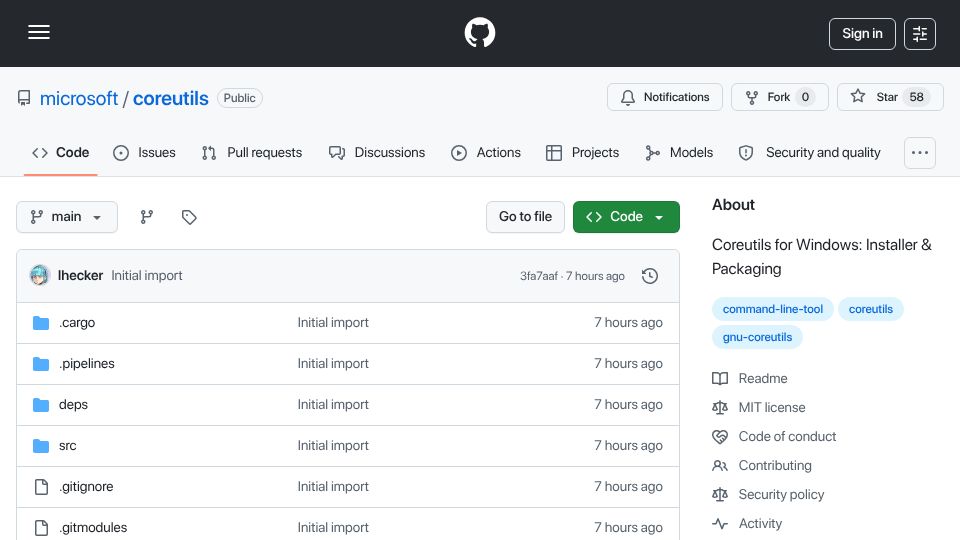The image size is (960, 540).
Task: View branches via the branch icon
Action: (x=146, y=217)
